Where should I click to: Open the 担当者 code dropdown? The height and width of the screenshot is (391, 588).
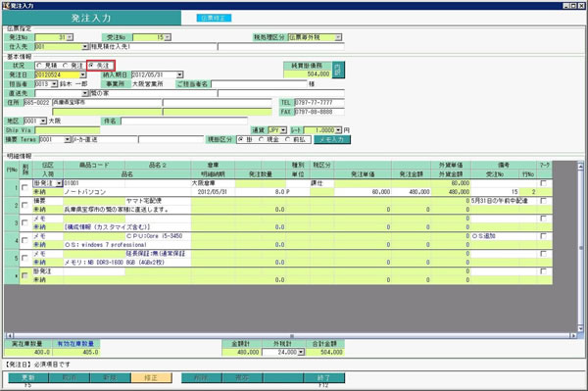(54, 84)
